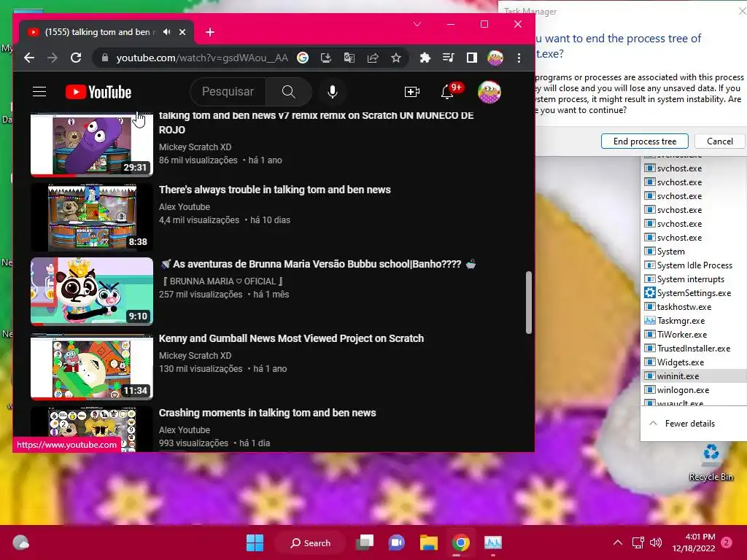Collapse Task Manager with Fewer details
Screen dimensions: 747x560
tap(683, 424)
